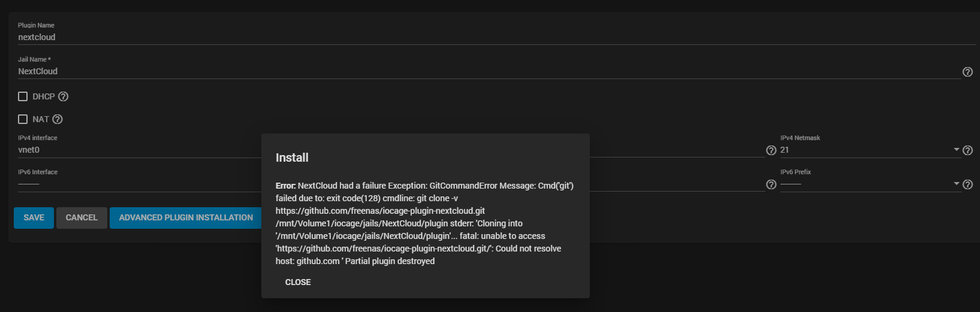
Task: Click the github.com iocage-plugin-nextcloud.git URL text
Action: (380, 211)
